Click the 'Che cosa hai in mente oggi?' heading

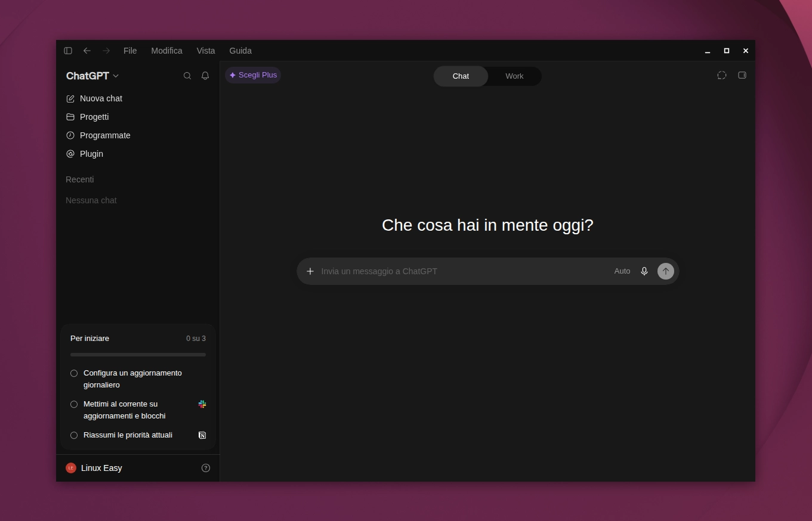tap(487, 225)
